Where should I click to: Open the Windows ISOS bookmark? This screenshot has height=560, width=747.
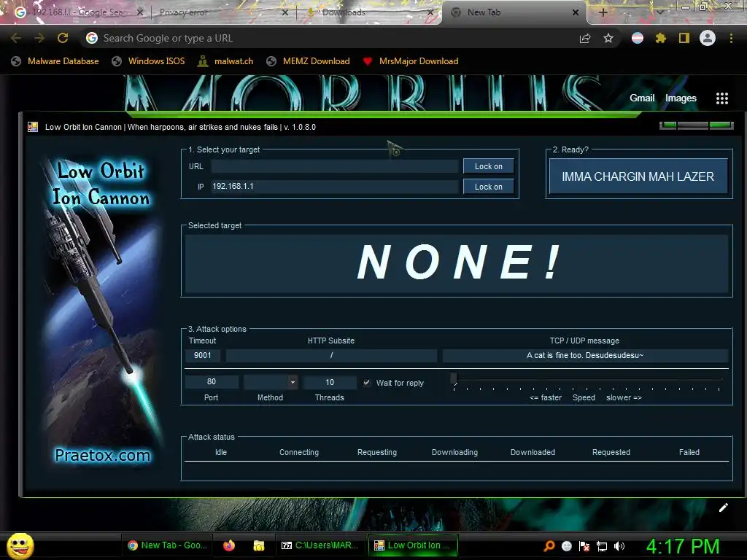pos(148,61)
